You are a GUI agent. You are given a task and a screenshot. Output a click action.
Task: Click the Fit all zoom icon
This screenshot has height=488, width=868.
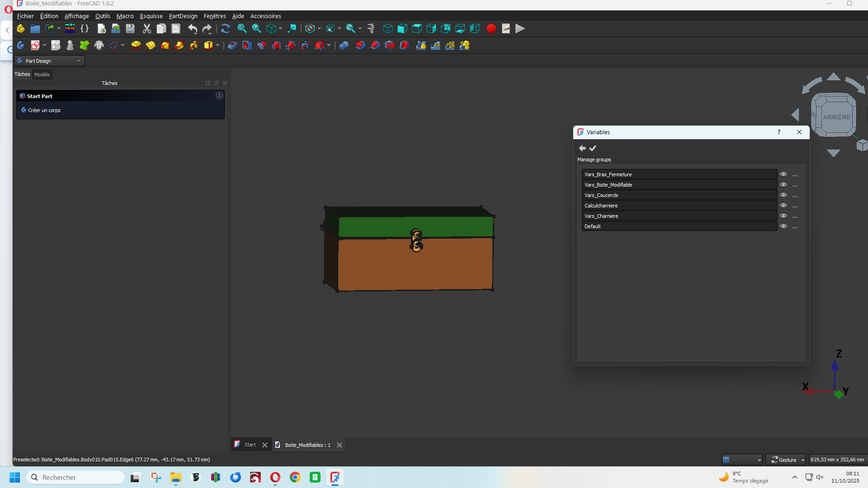[242, 28]
